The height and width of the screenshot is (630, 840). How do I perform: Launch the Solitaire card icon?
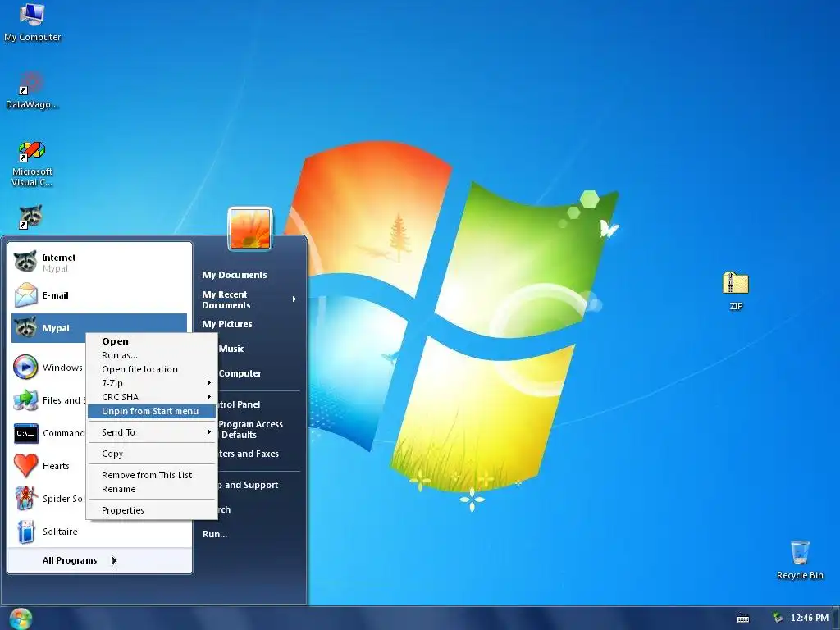click(25, 532)
